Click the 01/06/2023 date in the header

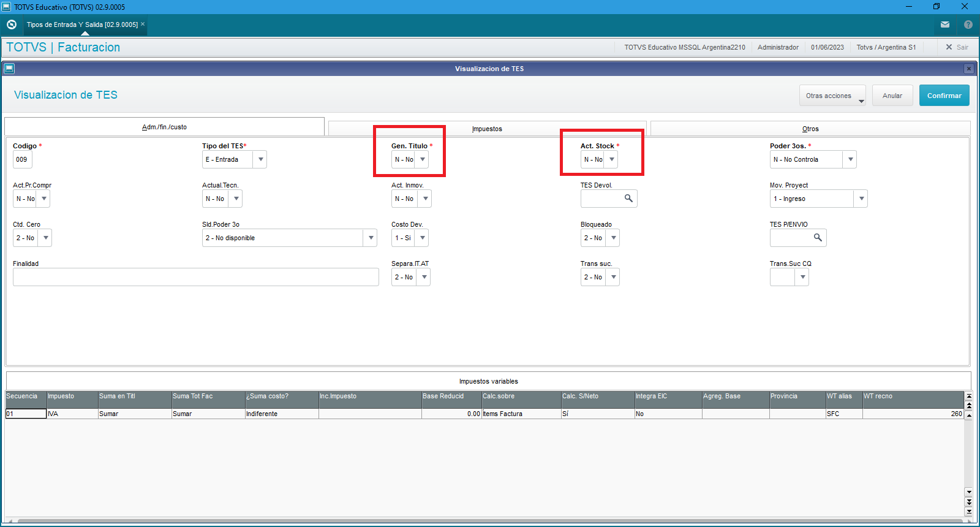(827, 47)
